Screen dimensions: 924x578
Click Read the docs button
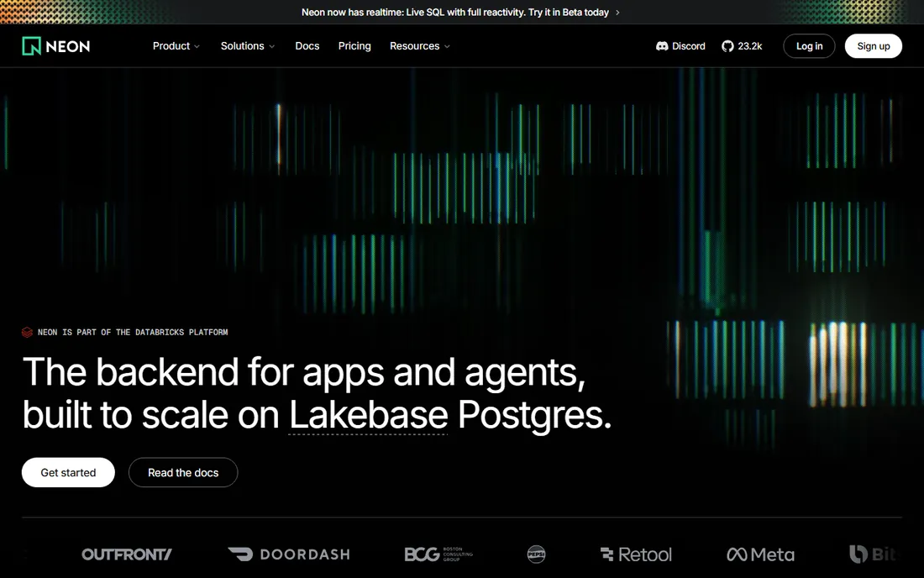coord(183,472)
